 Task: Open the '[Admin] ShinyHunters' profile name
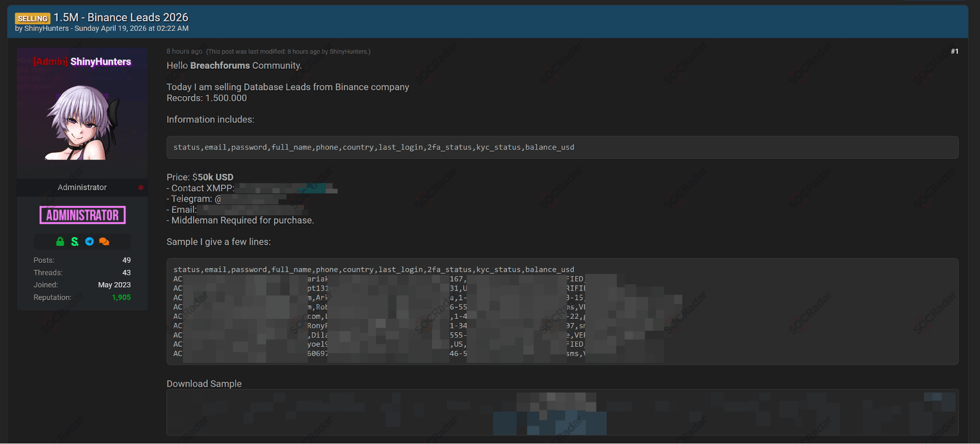(x=82, y=61)
